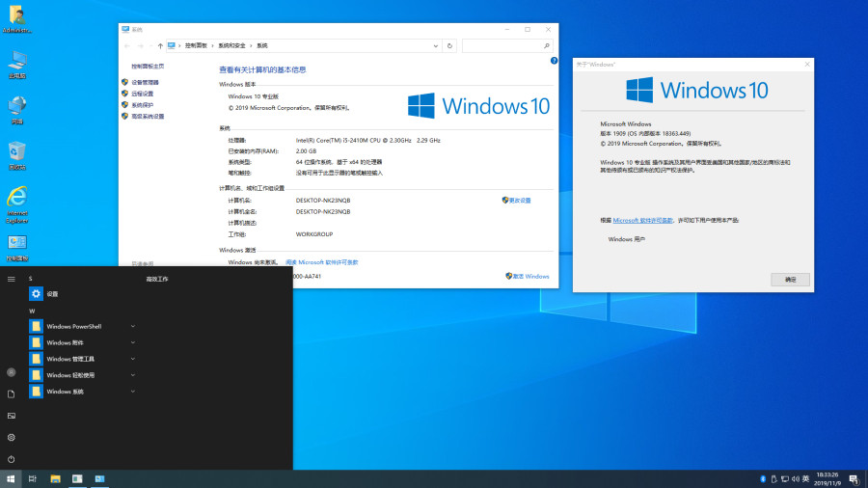Expand the Start menu hamburger icon
Screen dimensions: 868x488
click(11, 279)
